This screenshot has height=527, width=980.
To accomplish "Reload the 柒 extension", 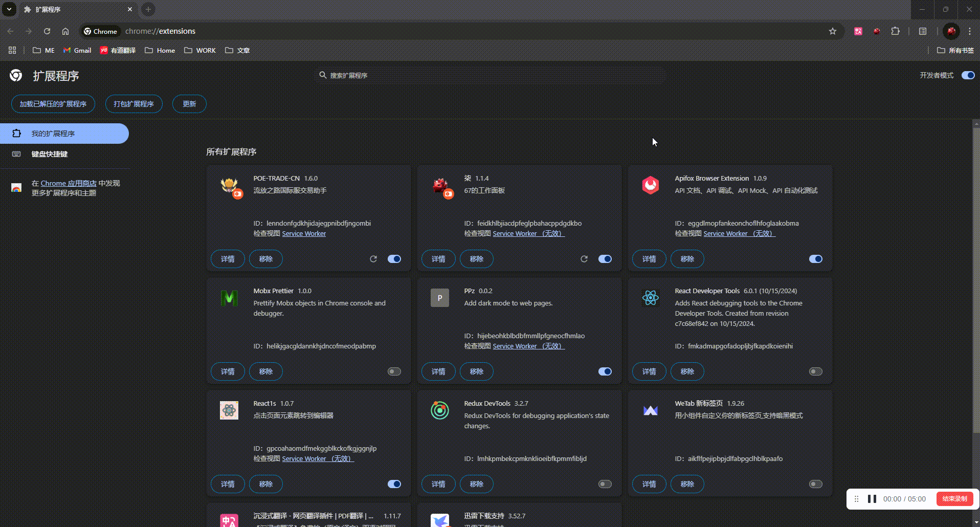I will [584, 259].
